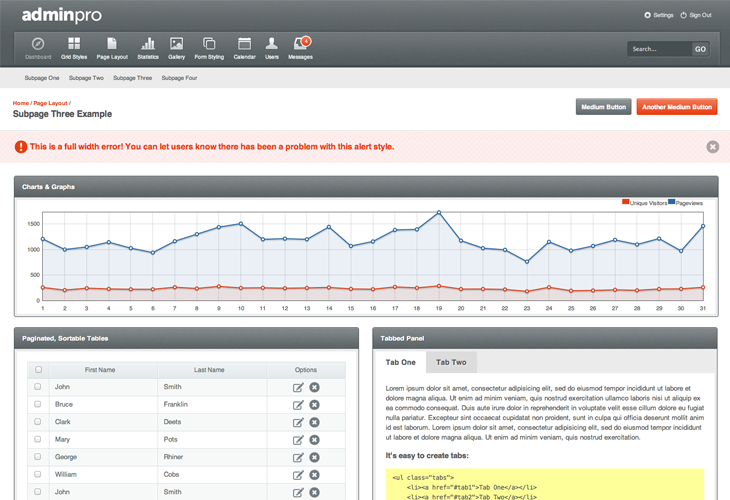This screenshot has width=730, height=500.
Task: Delete the Bruce Franklin row
Action: coord(315,405)
